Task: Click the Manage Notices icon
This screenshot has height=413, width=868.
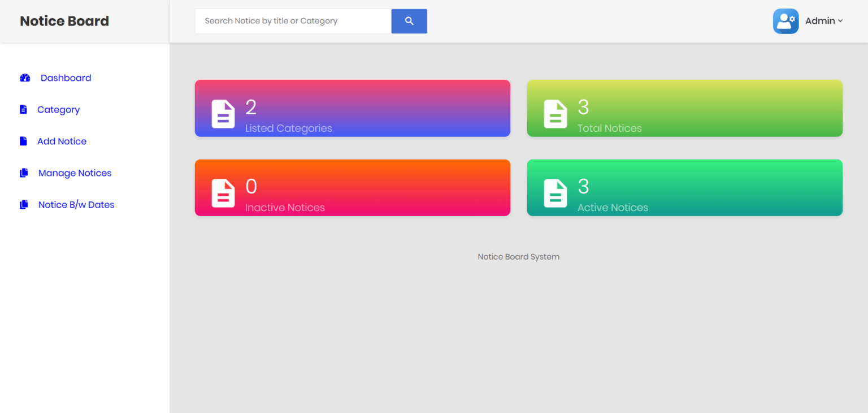Action: (x=24, y=173)
